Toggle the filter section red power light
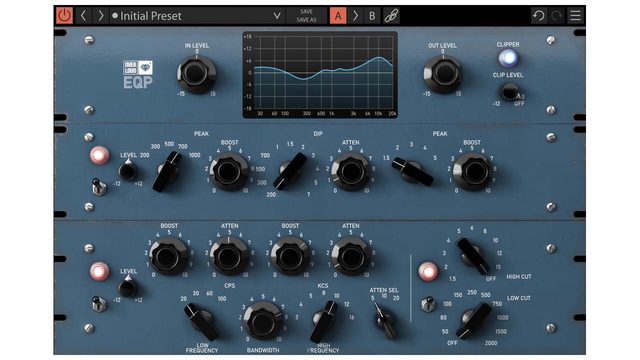This screenshot has height=360, width=640. (428, 271)
